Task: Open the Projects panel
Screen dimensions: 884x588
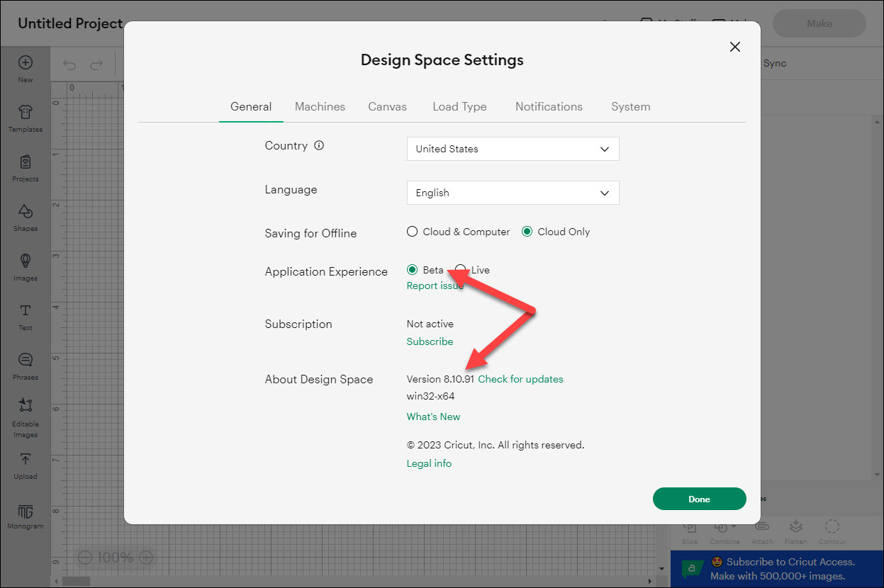Action: pyautogui.click(x=26, y=168)
